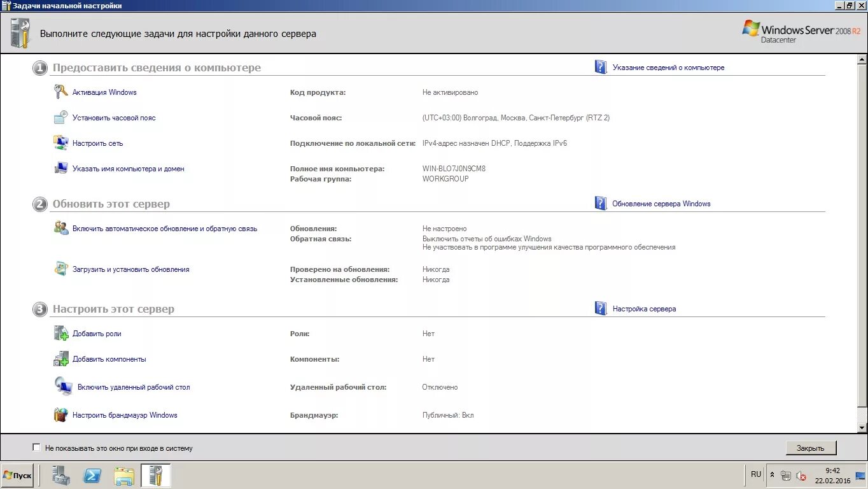This screenshot has width=868, height=489.
Task: Open Windows Explorer from the taskbar
Action: tap(124, 476)
